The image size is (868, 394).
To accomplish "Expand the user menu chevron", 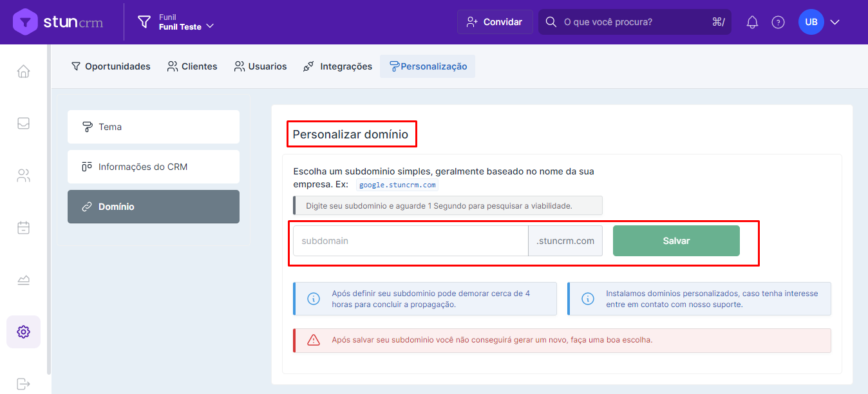I will coord(835,23).
